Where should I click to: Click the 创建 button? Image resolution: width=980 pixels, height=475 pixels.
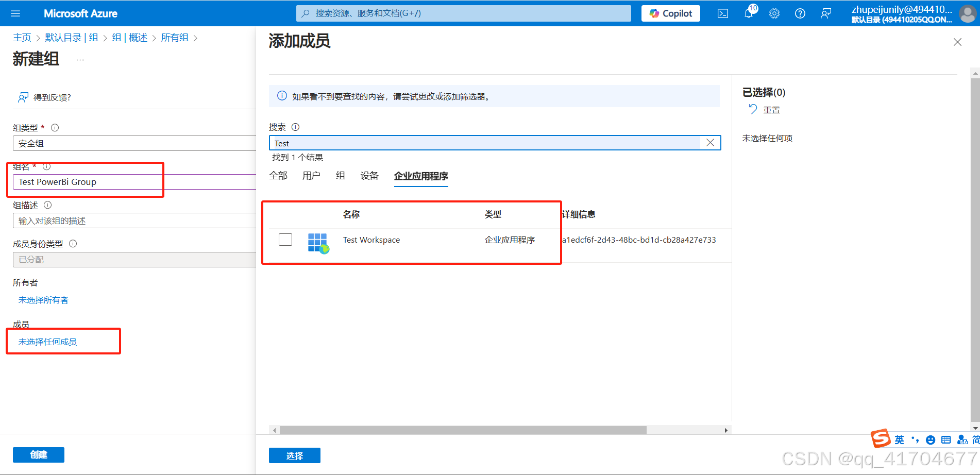point(38,454)
